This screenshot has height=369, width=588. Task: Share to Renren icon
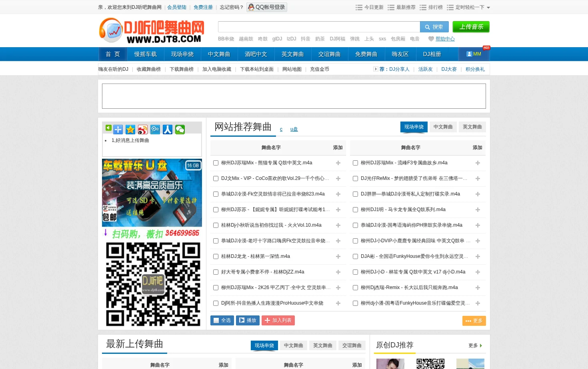pos(168,130)
